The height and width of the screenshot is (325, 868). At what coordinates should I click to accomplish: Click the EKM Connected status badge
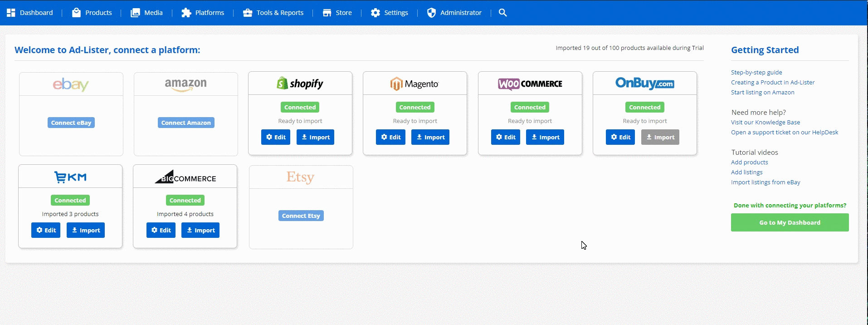[x=70, y=200]
